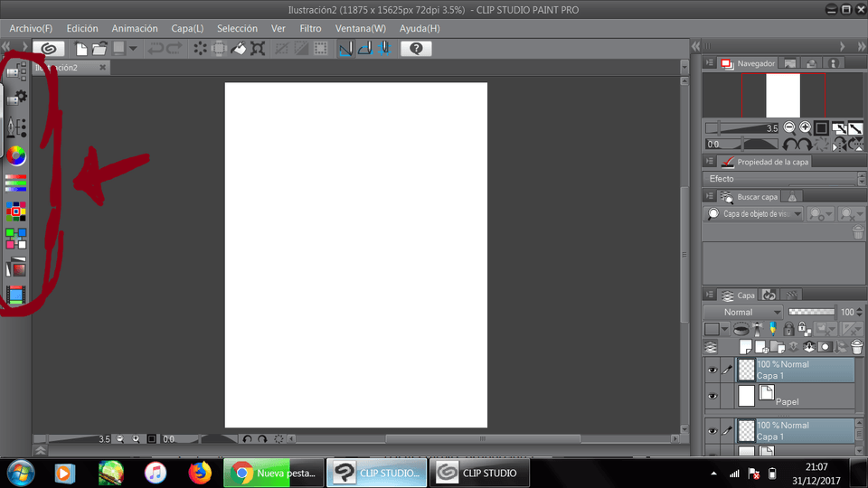Click the Clear (delete) toolbar icon
This screenshot has width=868, height=488.
click(x=200, y=49)
